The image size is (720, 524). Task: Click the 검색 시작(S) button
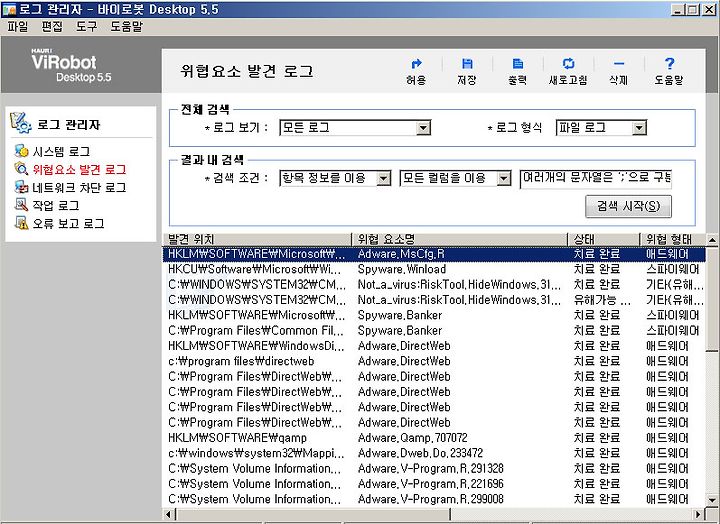pyautogui.click(x=628, y=206)
